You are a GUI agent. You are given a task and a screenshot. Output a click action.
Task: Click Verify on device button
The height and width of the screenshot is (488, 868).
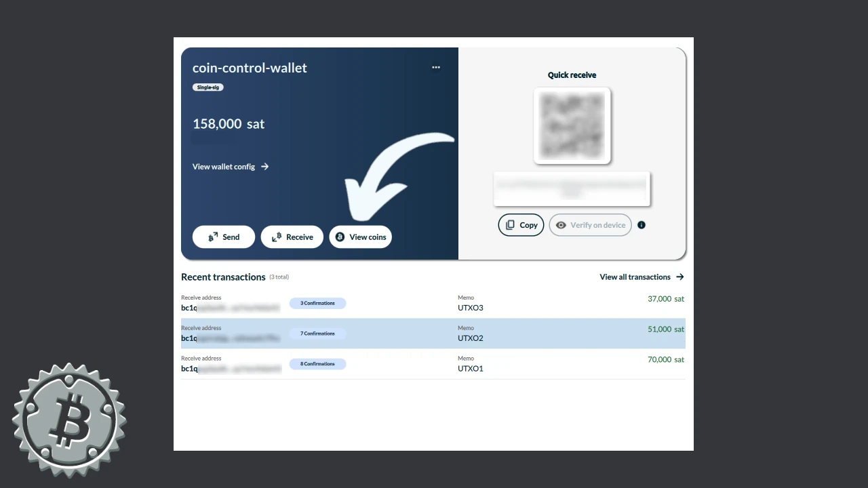pos(591,225)
